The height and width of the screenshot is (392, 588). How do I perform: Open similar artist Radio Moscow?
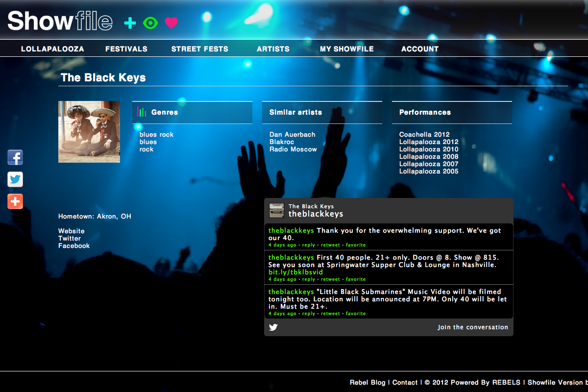[293, 149]
